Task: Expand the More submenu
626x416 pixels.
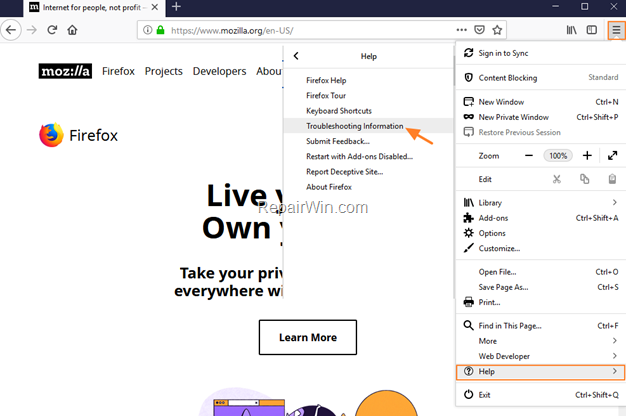Action: tap(541, 341)
